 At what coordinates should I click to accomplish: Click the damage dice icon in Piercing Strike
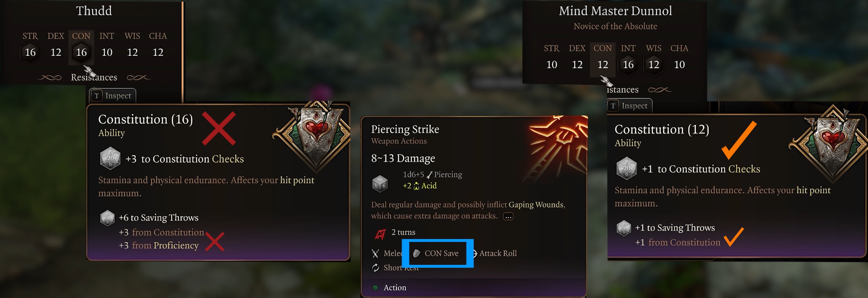pyautogui.click(x=380, y=184)
